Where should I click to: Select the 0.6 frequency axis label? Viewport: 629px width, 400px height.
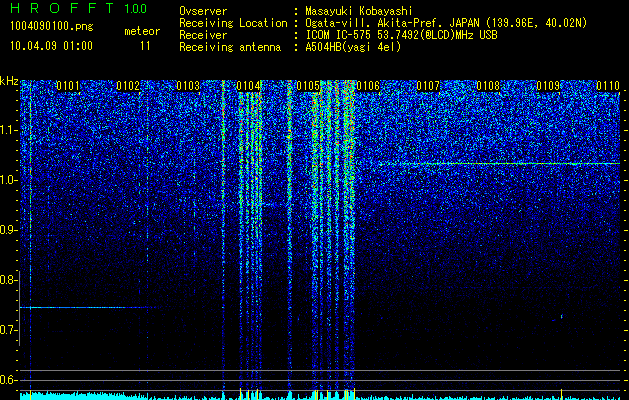(8, 380)
